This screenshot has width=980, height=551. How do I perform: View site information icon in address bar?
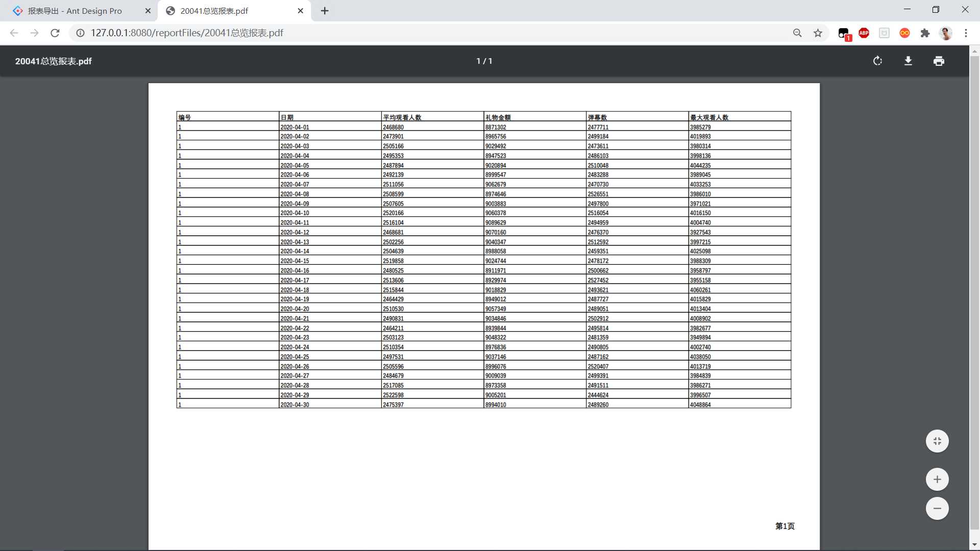pos(80,33)
